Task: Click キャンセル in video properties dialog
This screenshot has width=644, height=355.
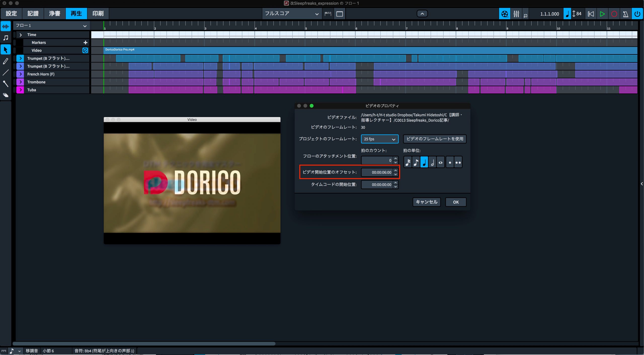Action: tap(427, 202)
